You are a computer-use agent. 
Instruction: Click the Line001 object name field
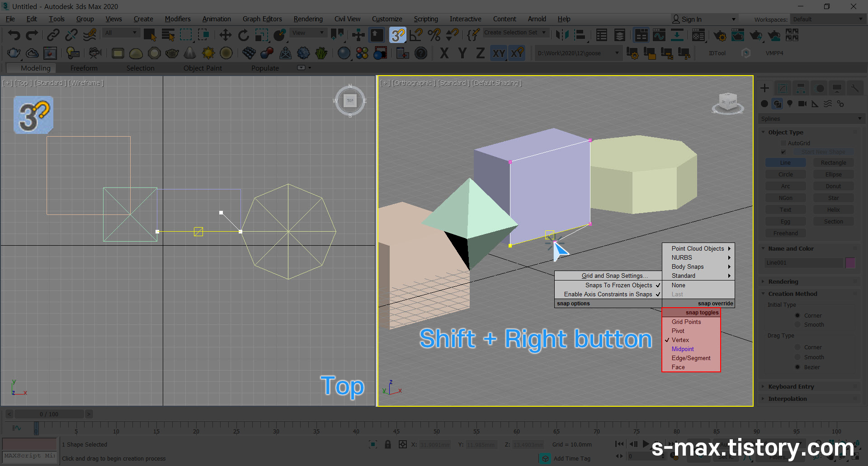pyautogui.click(x=804, y=262)
